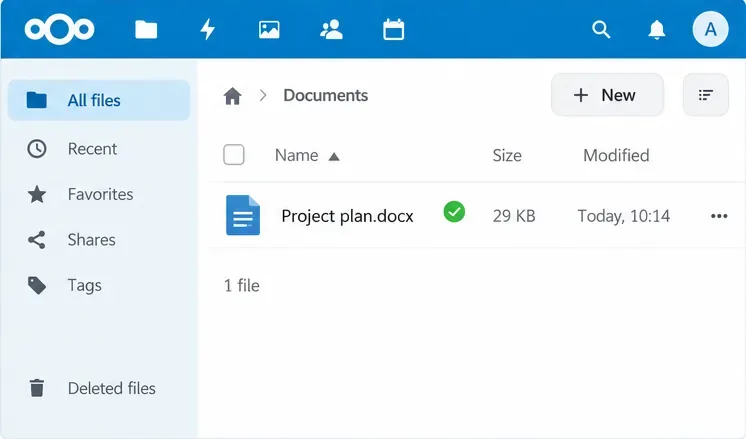
Task: Toggle the list view button
Action: tap(706, 95)
